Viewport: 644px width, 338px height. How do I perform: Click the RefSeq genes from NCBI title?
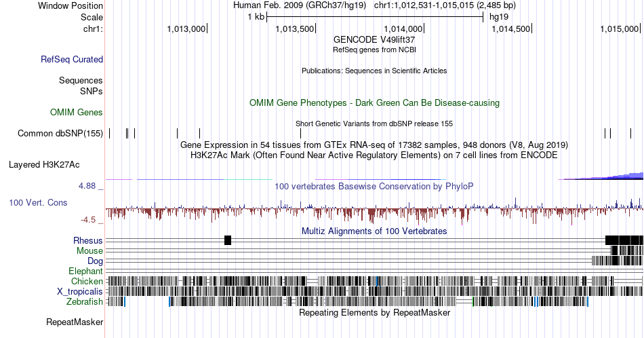pos(374,50)
